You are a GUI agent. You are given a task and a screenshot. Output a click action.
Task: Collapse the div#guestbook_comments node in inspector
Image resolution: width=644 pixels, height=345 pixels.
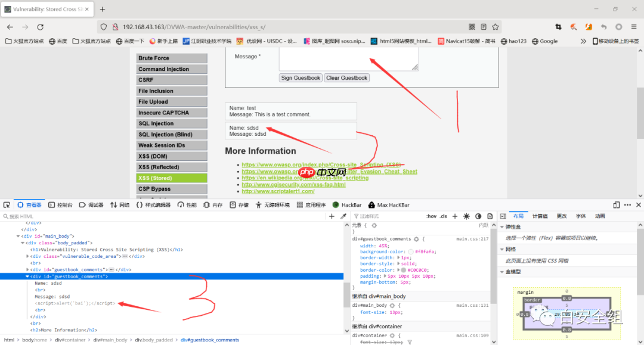tap(27, 276)
